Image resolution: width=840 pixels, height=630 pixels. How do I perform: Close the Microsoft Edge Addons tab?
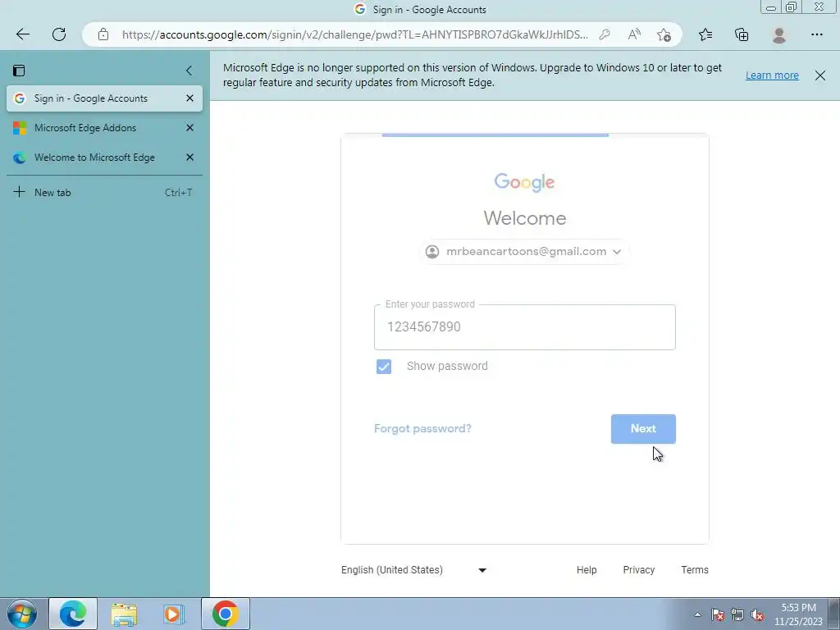click(189, 128)
